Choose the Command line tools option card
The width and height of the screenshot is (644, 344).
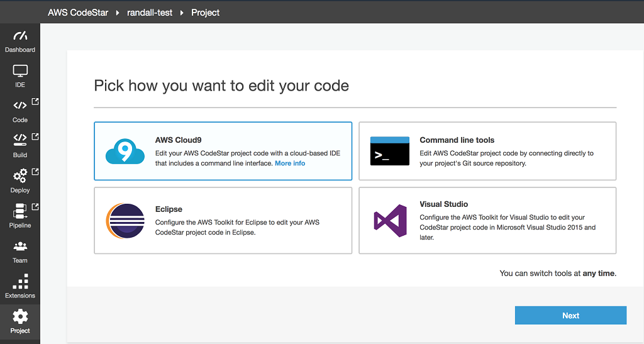point(487,151)
